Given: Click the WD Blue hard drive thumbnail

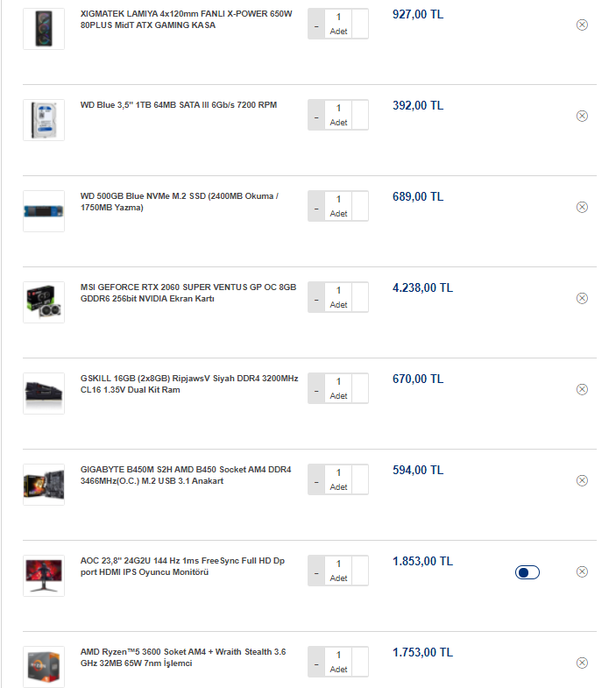Looking at the screenshot, I should coord(44,120).
